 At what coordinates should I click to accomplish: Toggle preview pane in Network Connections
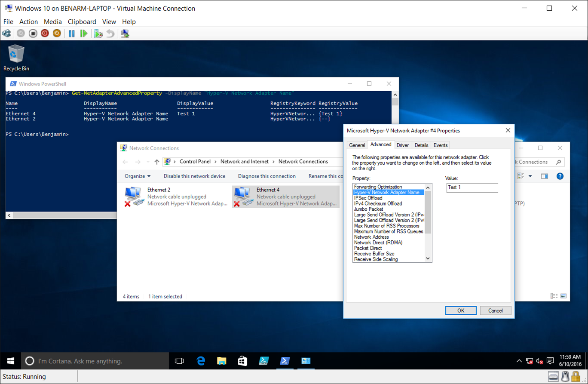(545, 176)
